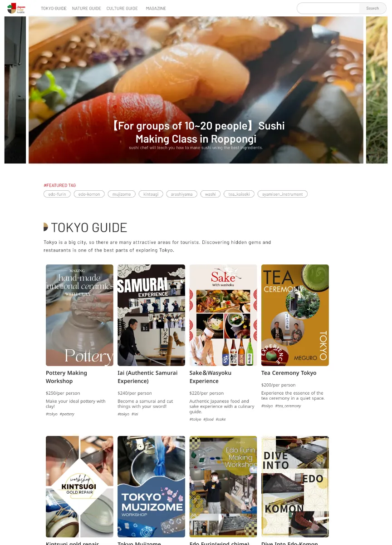This screenshot has width=392, height=545.
Task: Select the kintsugi featured tag
Action: pyautogui.click(x=151, y=194)
